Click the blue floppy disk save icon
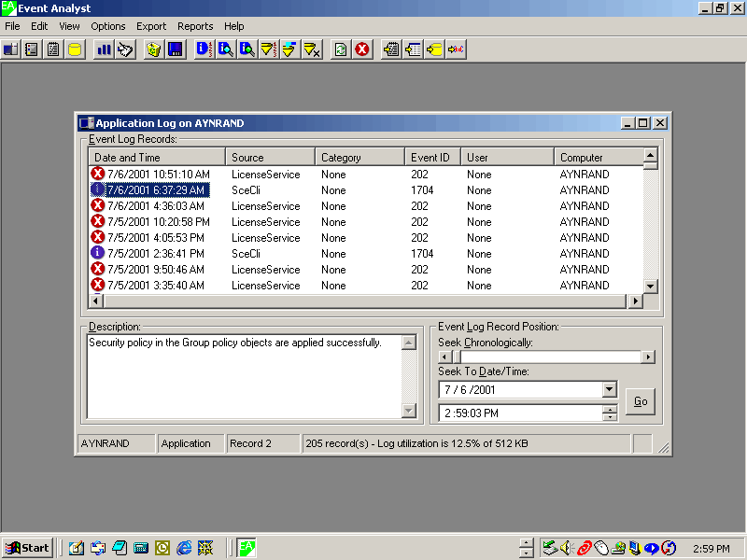Image resolution: width=747 pixels, height=560 pixels. point(176,49)
